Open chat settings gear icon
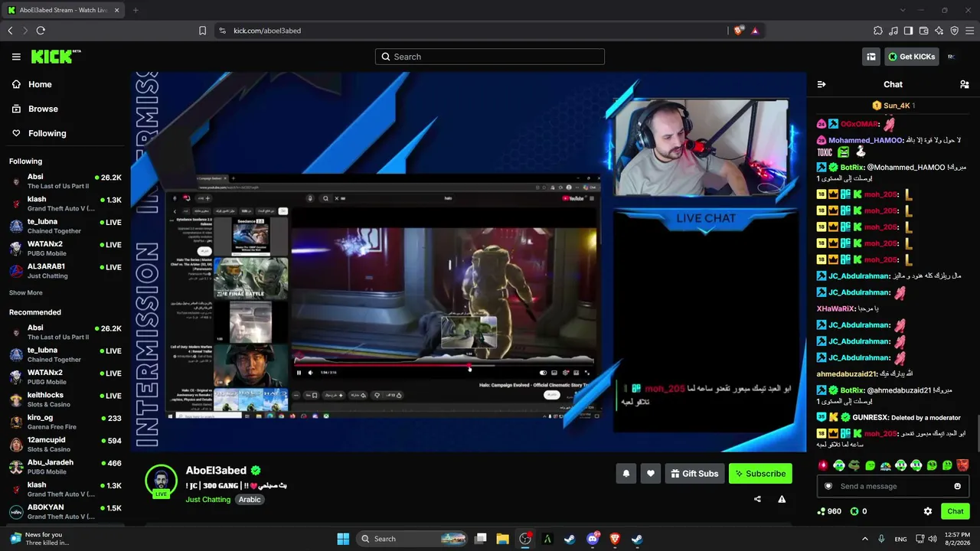Image resolution: width=980 pixels, height=551 pixels. (x=928, y=511)
